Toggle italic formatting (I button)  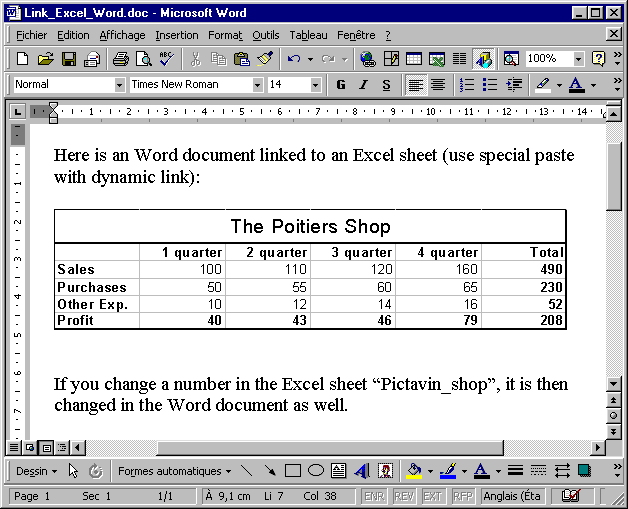tap(363, 85)
